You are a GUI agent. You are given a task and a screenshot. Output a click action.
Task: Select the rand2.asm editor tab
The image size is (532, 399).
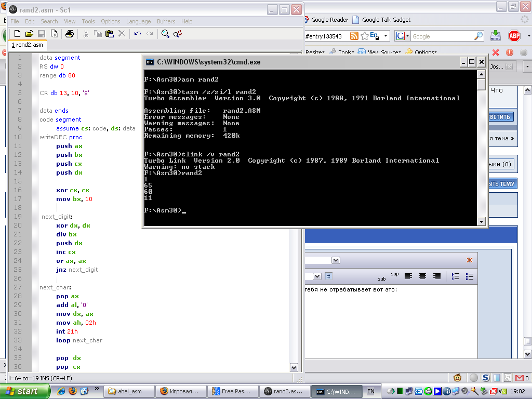point(28,45)
